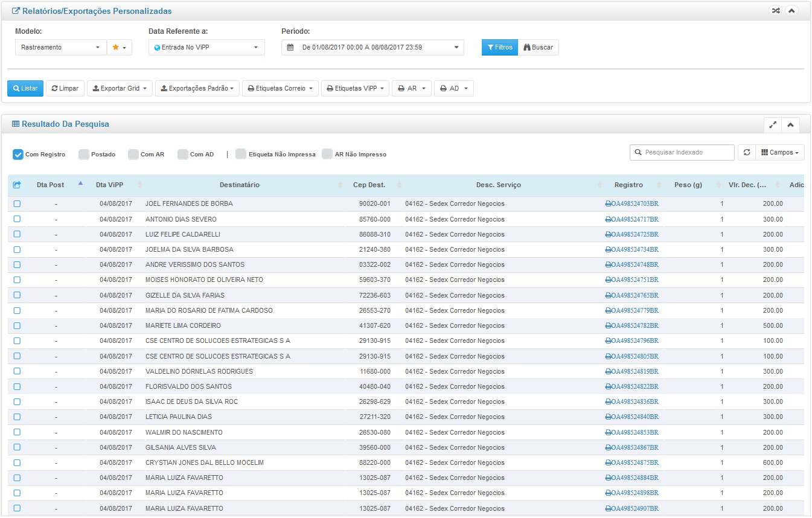
Task: Collapse the Resultado Da Pesquisa panel
Action: pos(790,125)
